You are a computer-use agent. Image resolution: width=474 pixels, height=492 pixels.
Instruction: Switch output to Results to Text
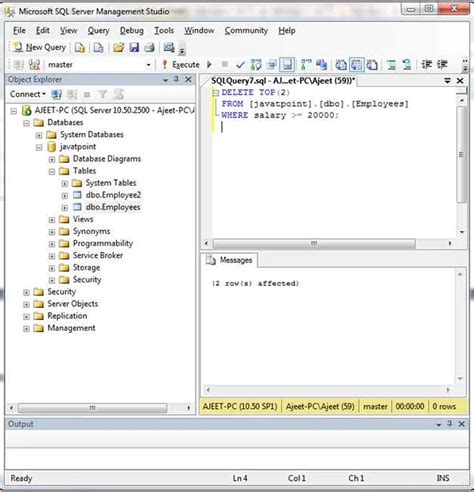pyautogui.click(x=341, y=65)
